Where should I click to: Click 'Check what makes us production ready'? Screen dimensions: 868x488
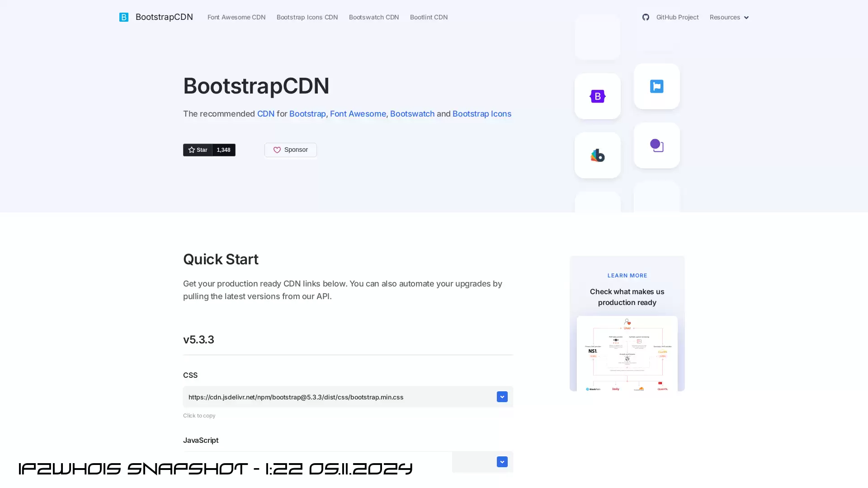(627, 297)
